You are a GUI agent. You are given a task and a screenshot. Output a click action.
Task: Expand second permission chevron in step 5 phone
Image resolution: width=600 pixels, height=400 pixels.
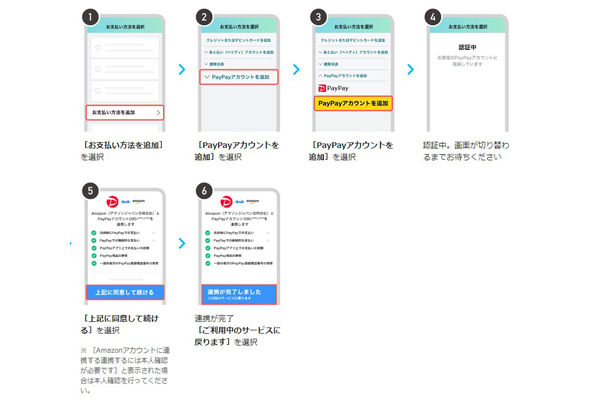click(153, 240)
